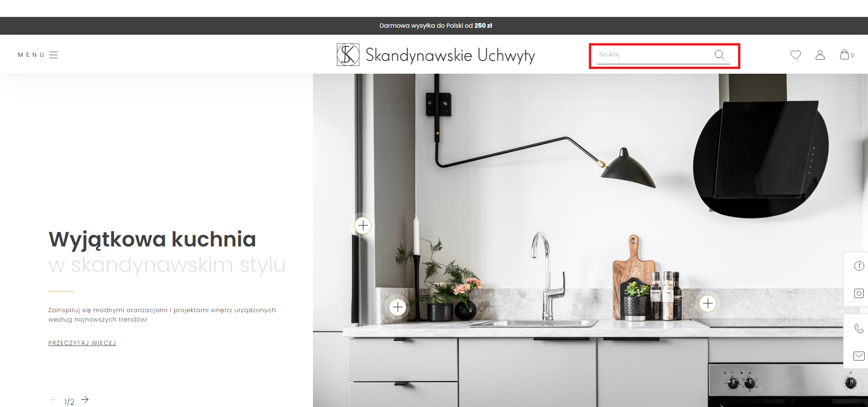Open the MENU hamburger button
Viewport: 868px width, 407px height.
pyautogui.click(x=38, y=55)
